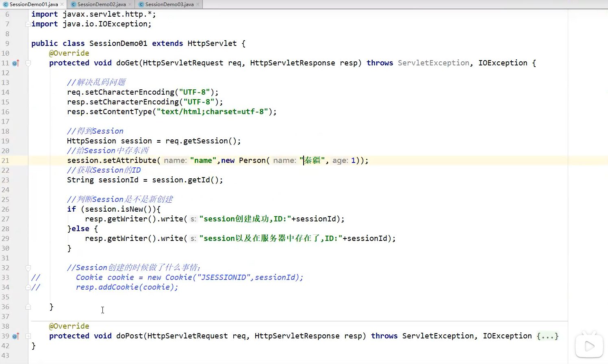Click "HttpServlet" after the extends keyword
This screenshot has width=608, height=364.
[x=212, y=43]
